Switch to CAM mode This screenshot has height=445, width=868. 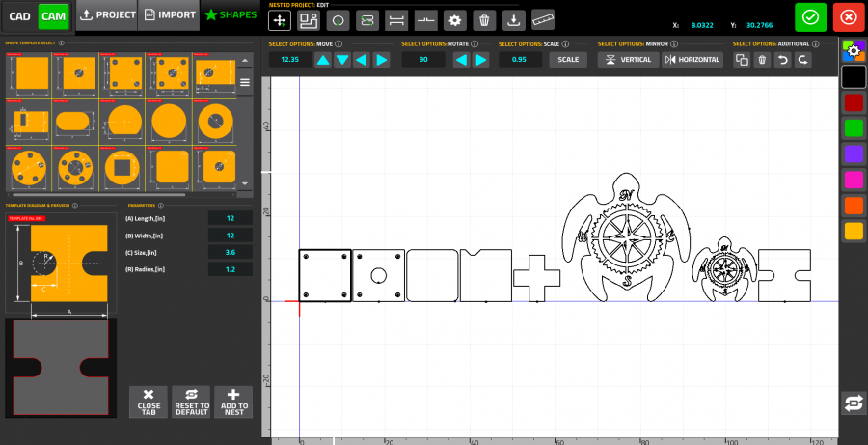53,16
